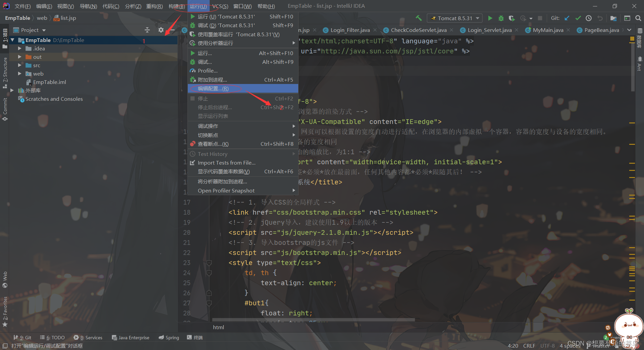Open 代码(C) menu
The image size is (644, 350).
coord(111,6)
